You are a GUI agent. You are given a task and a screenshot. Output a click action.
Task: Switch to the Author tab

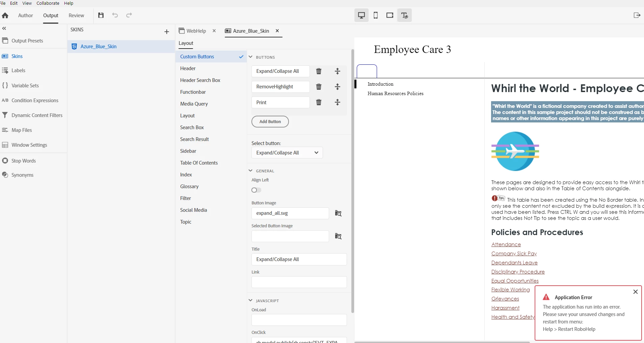point(26,16)
